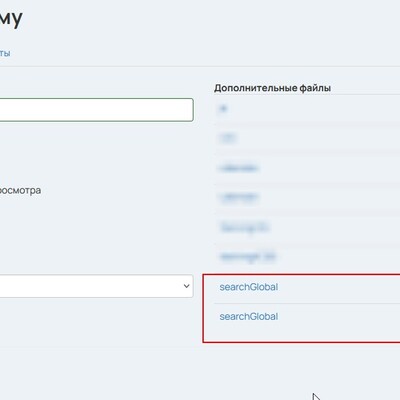Select the fourth blurred file link
Screen dimensions: 400x400
pos(239,197)
